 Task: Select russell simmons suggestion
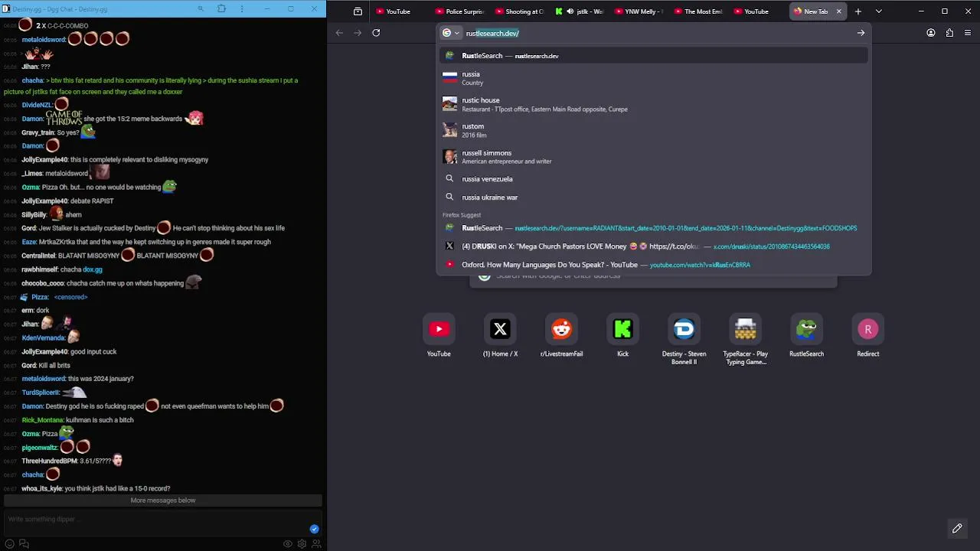(x=654, y=157)
